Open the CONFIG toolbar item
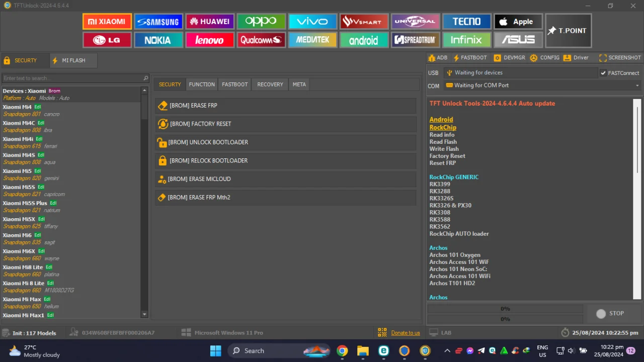The height and width of the screenshot is (362, 644). (544, 58)
